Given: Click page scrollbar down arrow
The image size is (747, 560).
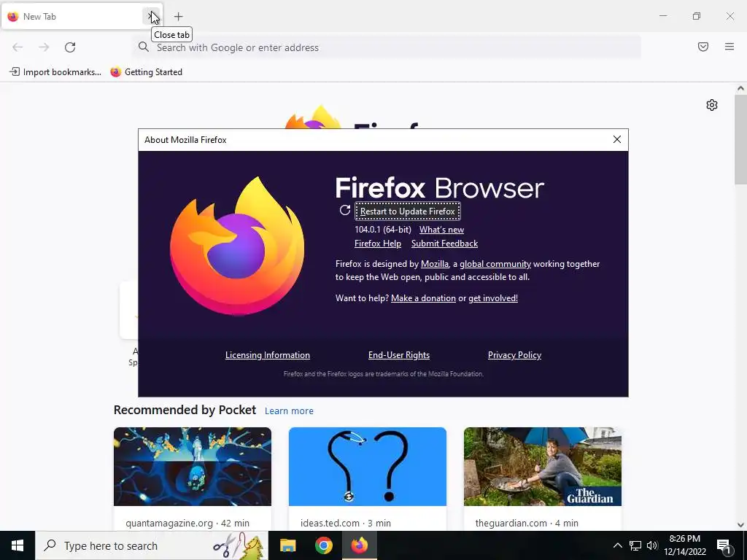Looking at the screenshot, I should 740,525.
